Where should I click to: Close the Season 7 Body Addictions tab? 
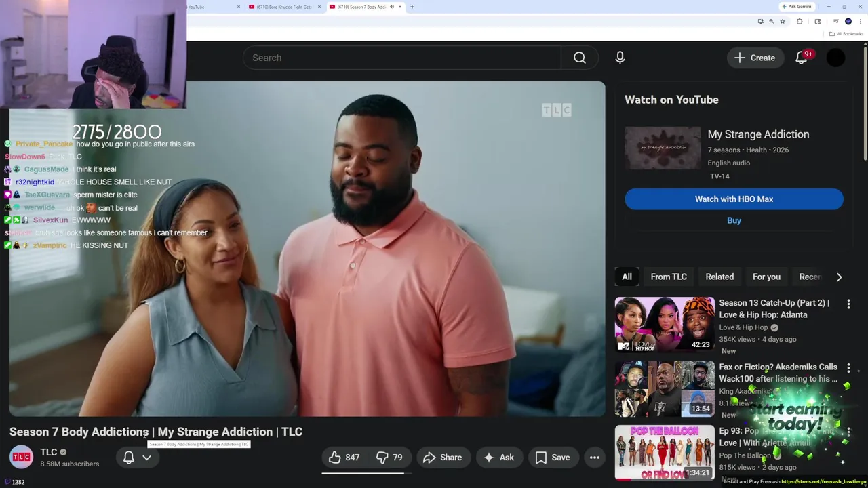point(400,7)
